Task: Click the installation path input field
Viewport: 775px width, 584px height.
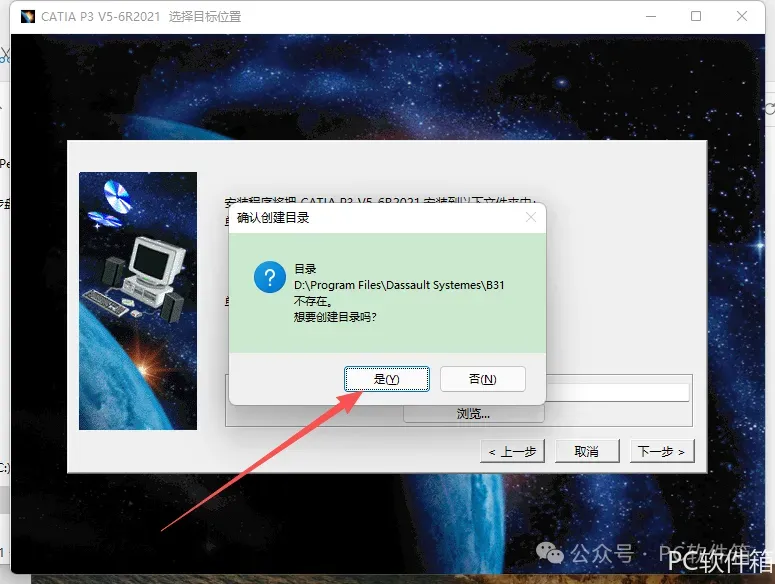Action: click(x=617, y=392)
